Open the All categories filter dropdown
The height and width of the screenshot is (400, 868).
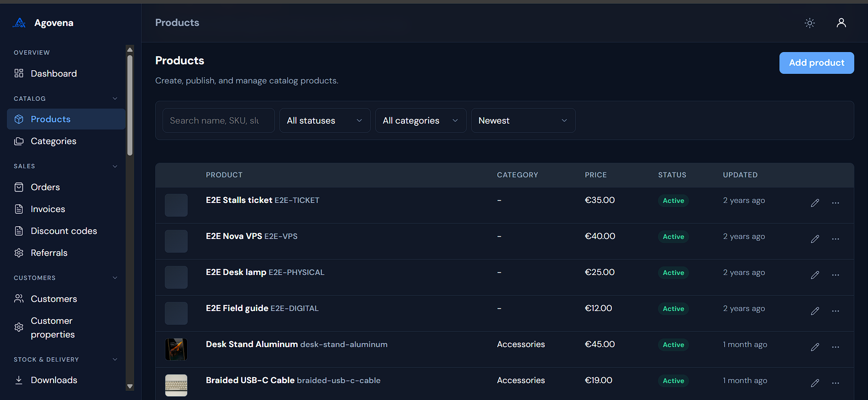[421, 120]
